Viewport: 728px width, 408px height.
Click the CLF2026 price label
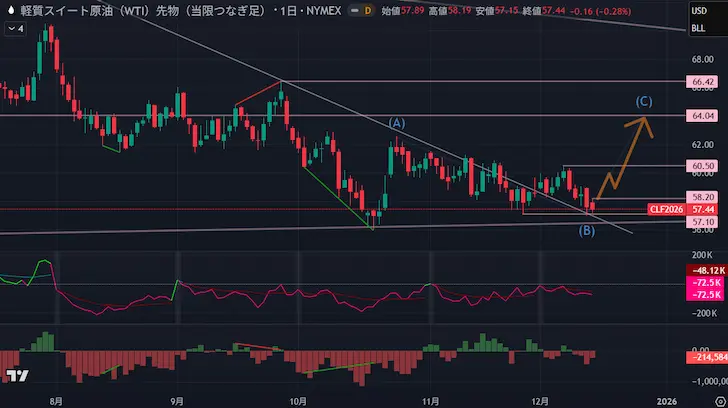click(x=666, y=209)
